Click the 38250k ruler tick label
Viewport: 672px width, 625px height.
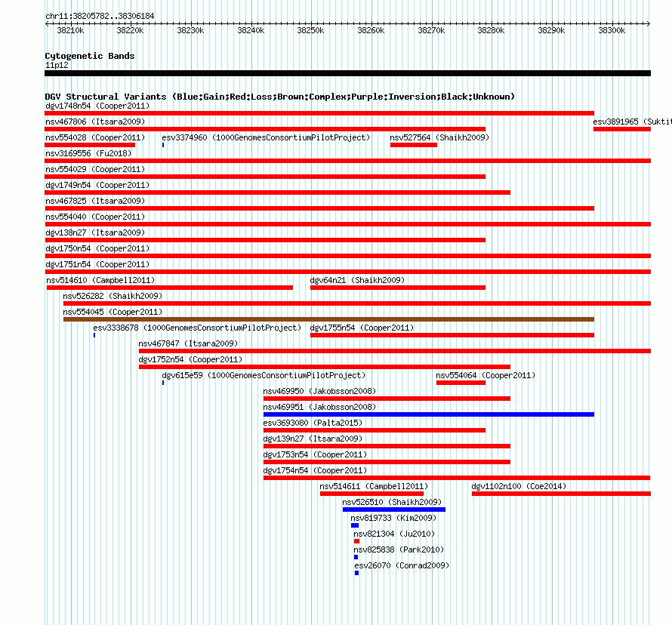coord(311,30)
